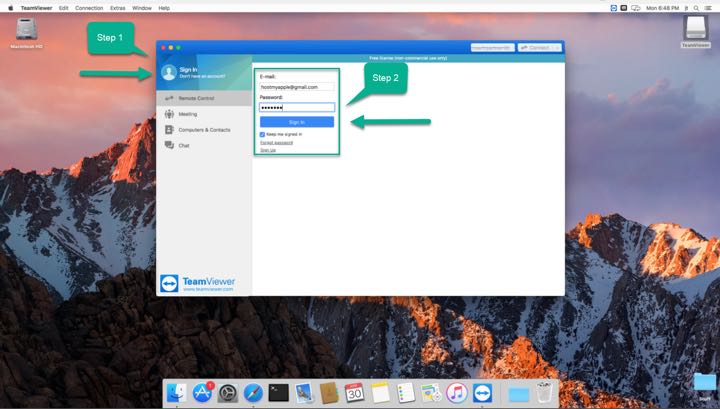Open the Meeting section in sidebar
The image size is (720, 409).
204,114
